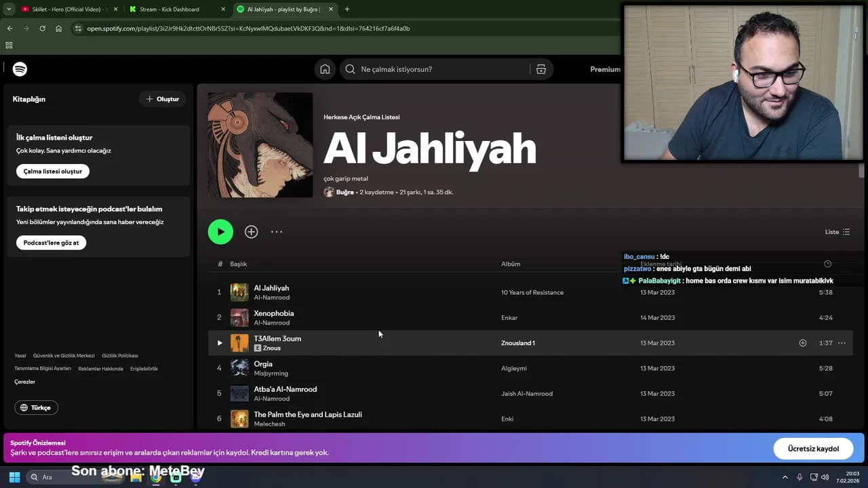
Task: Click the Chrome taskbar icon
Action: [156, 477]
